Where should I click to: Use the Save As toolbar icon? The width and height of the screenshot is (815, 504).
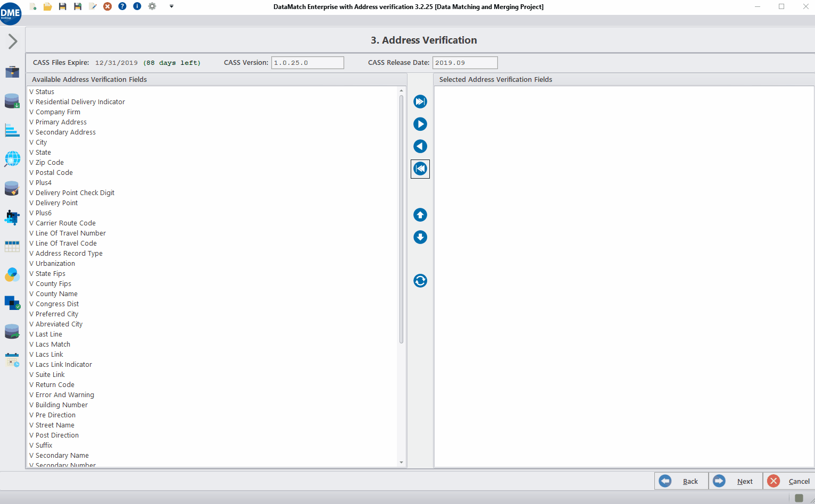(x=77, y=6)
